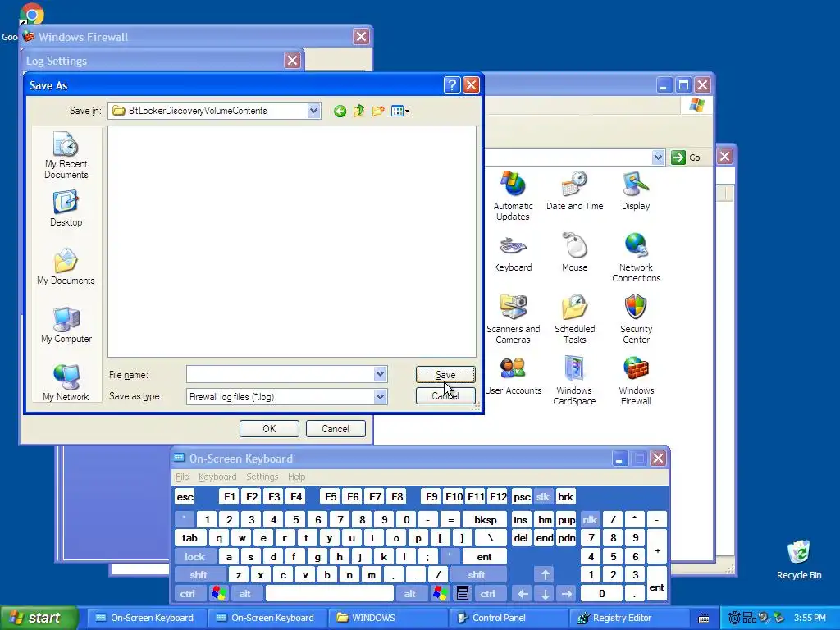The image size is (840, 630).
Task: Click the context-help question mark in Save As
Action: (452, 85)
